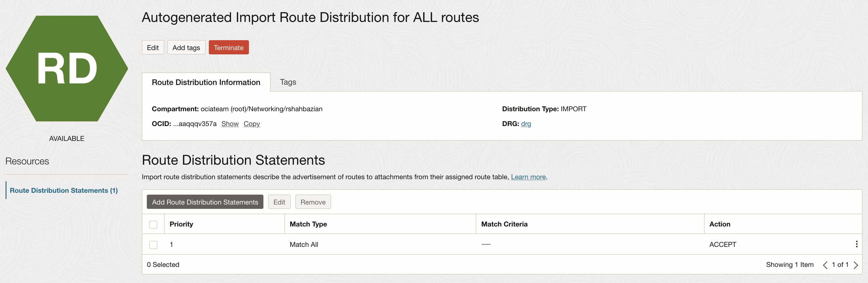The height and width of the screenshot is (283, 868).
Task: Click Add Route Distribution Statements
Action: [x=205, y=202]
